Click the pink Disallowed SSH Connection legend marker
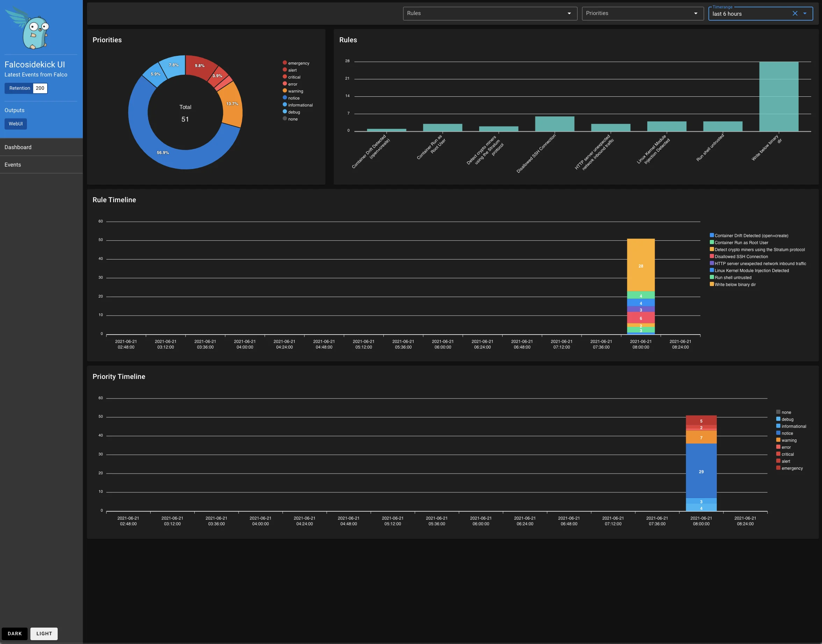 point(712,256)
